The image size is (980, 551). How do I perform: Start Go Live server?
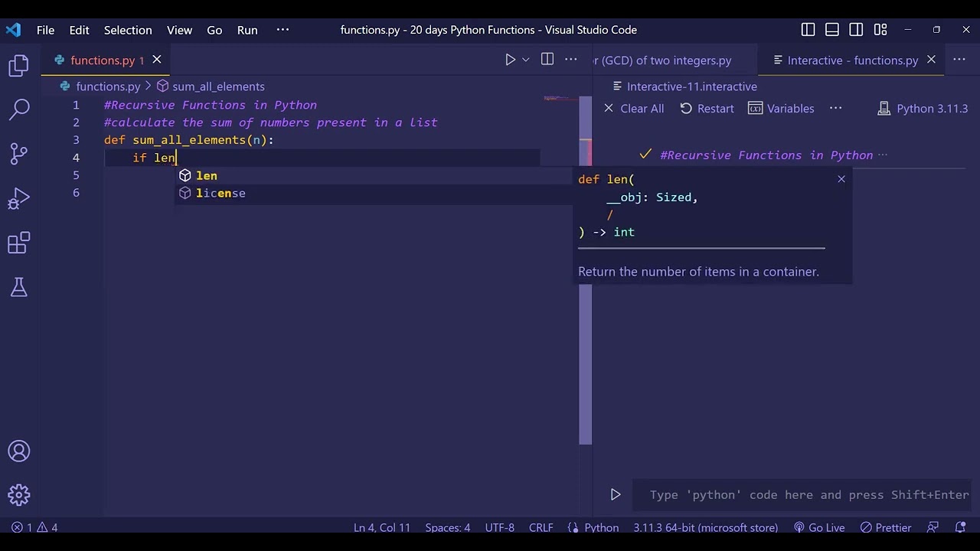pos(819,527)
